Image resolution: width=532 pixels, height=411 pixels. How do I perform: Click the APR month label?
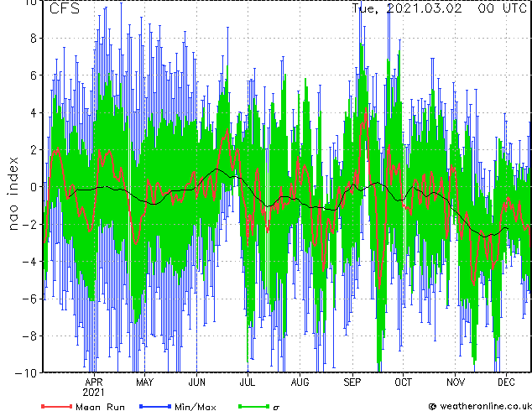point(94,382)
